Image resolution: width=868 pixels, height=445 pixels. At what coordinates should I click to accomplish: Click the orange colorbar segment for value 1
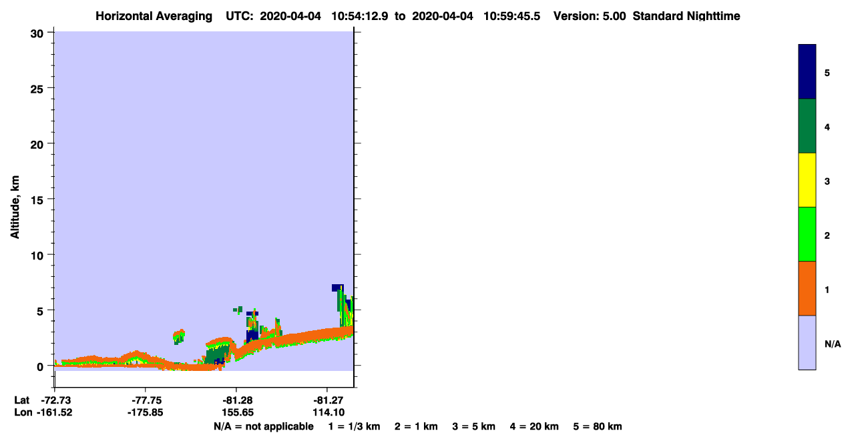(x=807, y=288)
